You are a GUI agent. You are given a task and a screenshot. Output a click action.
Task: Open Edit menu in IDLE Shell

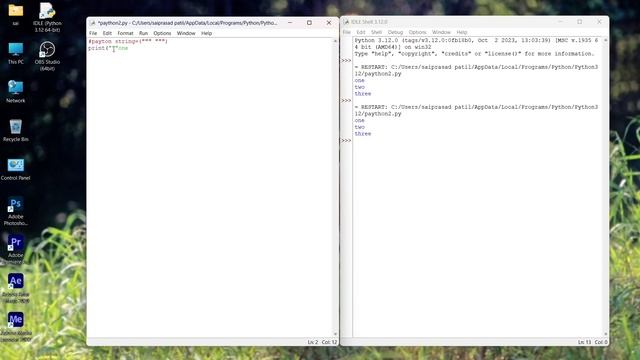[x=361, y=32]
